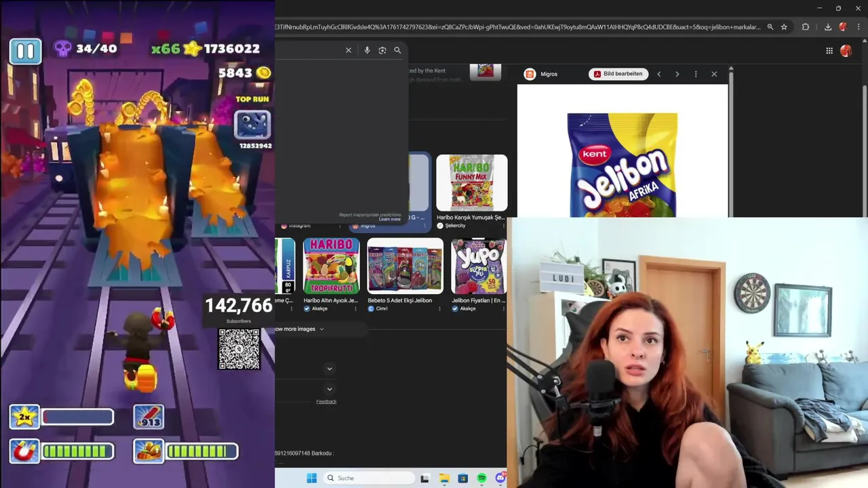Click the purple skull mission counter icon
Image resolution: width=868 pixels, height=488 pixels.
[x=63, y=48]
